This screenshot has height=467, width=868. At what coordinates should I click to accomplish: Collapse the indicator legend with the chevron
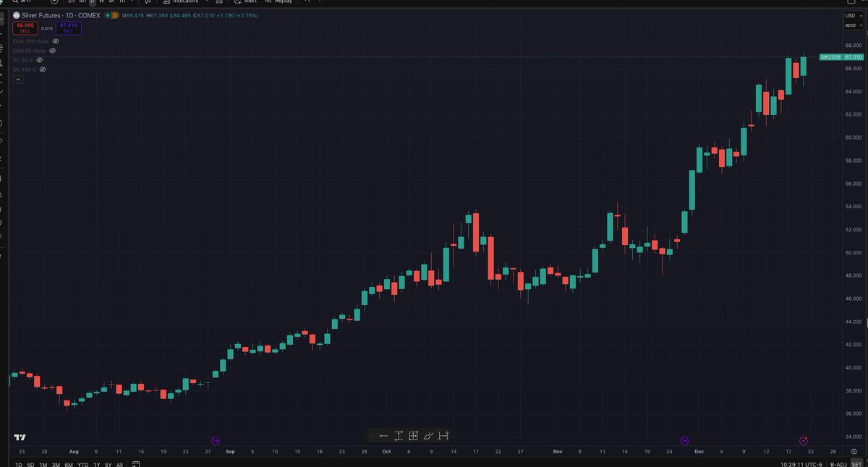click(x=18, y=80)
